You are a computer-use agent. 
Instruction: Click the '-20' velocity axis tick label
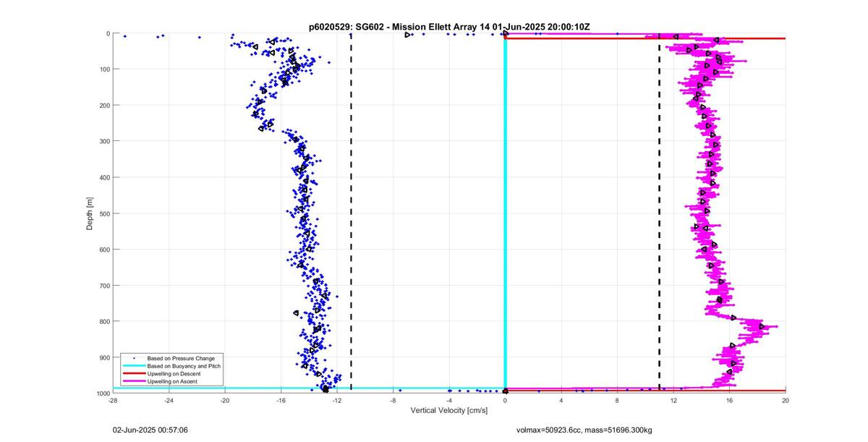(x=225, y=400)
